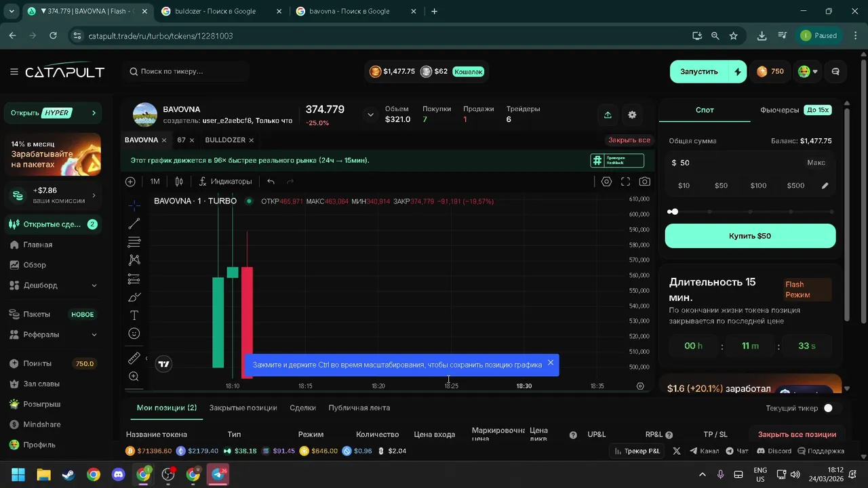Open the hamburger menu beside the Catapult logo
Image resolution: width=868 pixels, height=488 pixels.
14,72
